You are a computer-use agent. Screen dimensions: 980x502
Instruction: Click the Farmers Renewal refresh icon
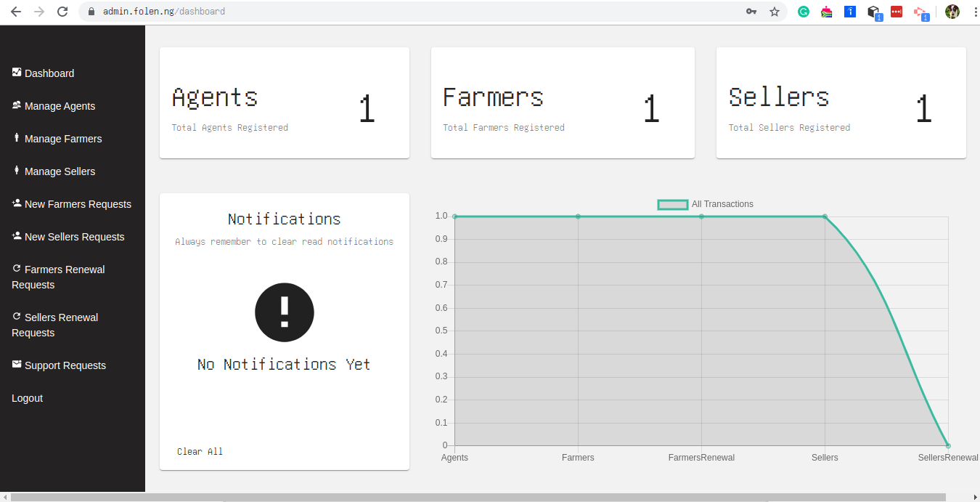[17, 269]
